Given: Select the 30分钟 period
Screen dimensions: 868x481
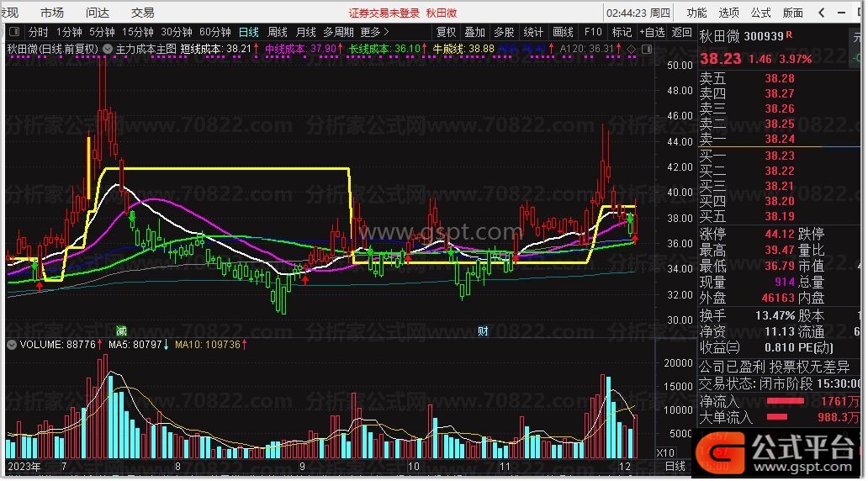Looking at the screenshot, I should click(x=176, y=32).
